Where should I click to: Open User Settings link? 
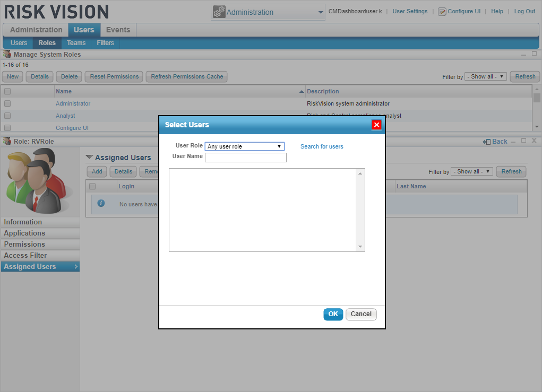click(410, 11)
